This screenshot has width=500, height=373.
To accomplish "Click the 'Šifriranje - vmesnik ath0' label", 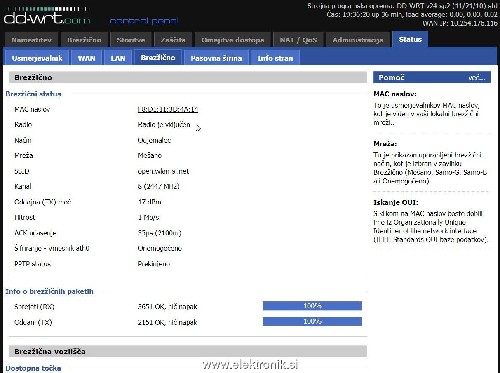I will pos(52,248).
